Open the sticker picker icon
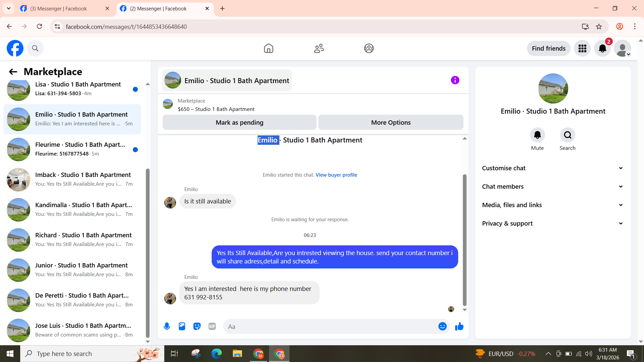Image resolution: width=644 pixels, height=362 pixels. pos(197,326)
